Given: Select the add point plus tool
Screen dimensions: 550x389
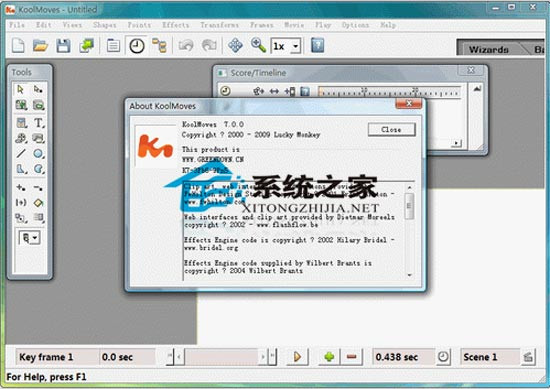Looking at the screenshot, I should click(21, 188).
